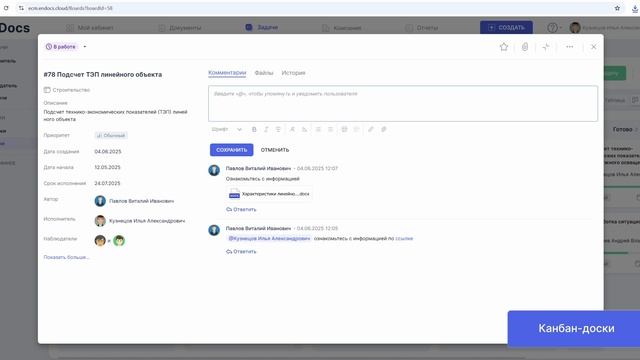Expand details with Показать больше
Viewport: 640px width, 360px height.
pos(66,257)
